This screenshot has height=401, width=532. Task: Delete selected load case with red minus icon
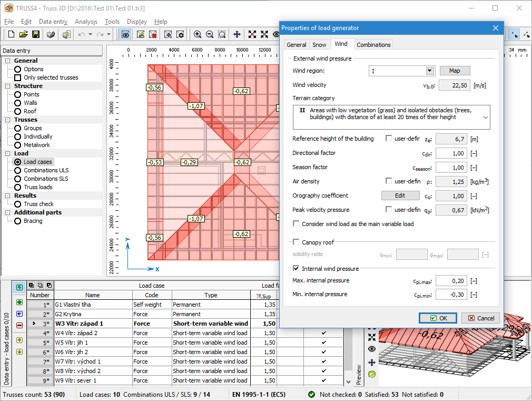coord(19,325)
